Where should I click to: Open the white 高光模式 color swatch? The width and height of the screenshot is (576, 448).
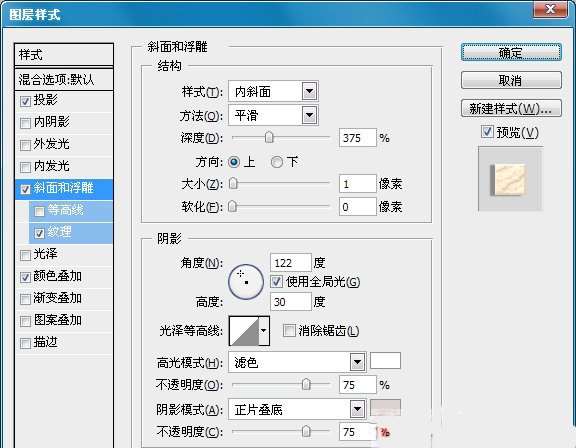tap(385, 360)
